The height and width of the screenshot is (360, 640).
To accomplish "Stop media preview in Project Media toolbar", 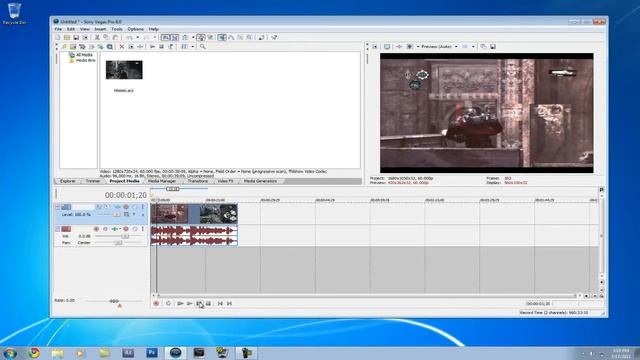I will coord(161,47).
